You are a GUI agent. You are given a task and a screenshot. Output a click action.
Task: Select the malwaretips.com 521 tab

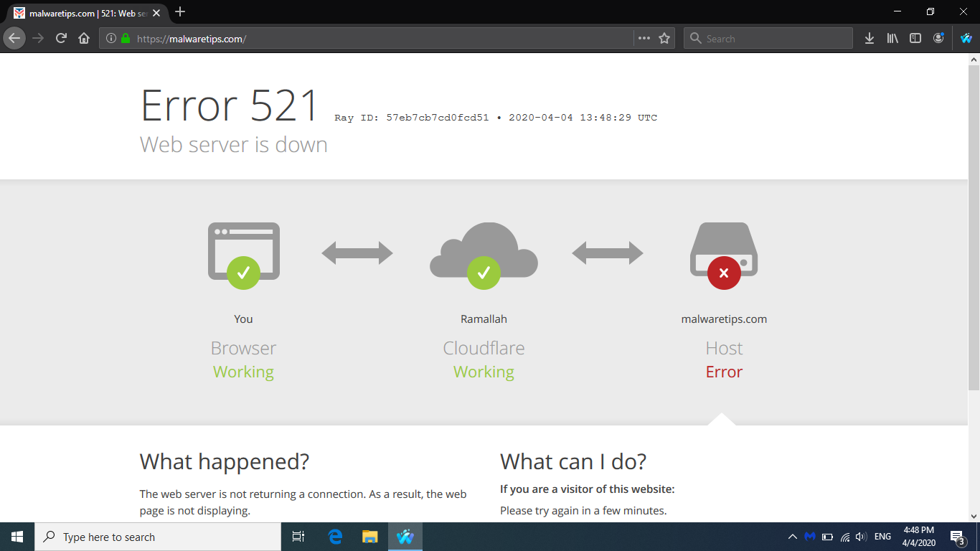86,13
